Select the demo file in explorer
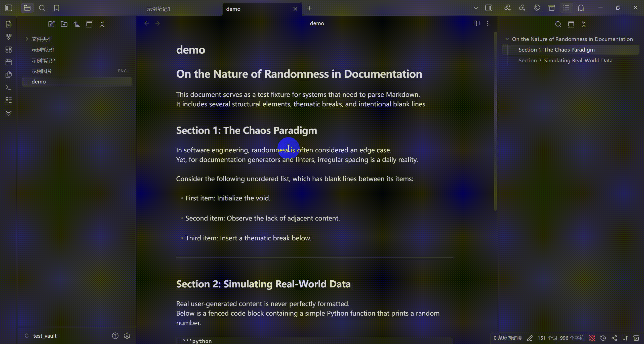Viewport: 644px width, 344px height. pyautogui.click(x=77, y=82)
